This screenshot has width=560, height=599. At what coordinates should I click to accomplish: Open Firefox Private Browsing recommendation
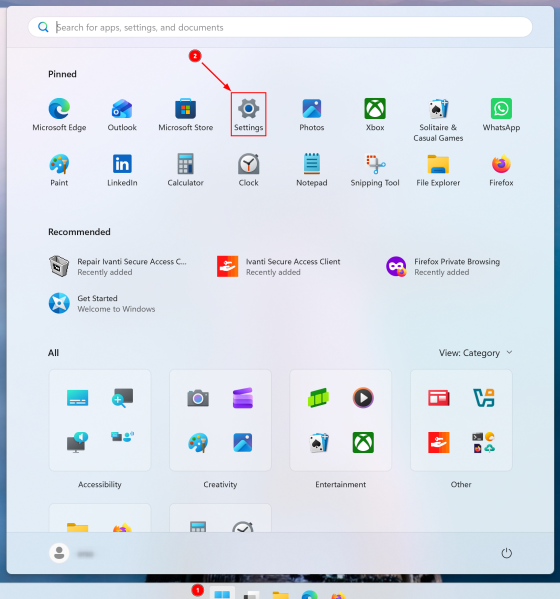point(443,266)
